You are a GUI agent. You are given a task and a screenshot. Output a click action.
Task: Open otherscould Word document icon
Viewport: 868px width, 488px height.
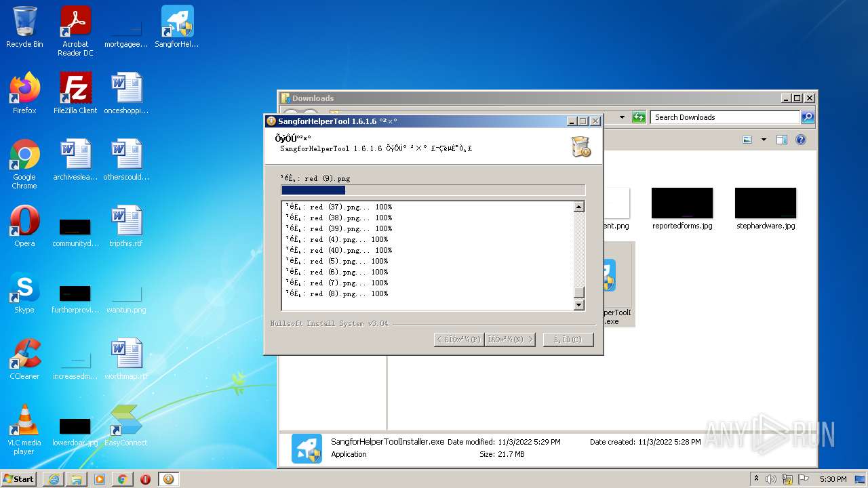click(x=126, y=160)
